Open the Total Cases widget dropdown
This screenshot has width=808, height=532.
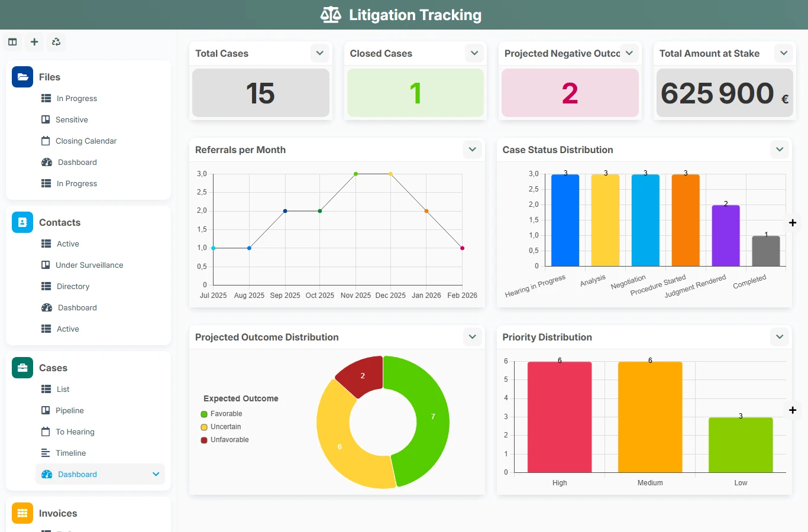point(320,53)
